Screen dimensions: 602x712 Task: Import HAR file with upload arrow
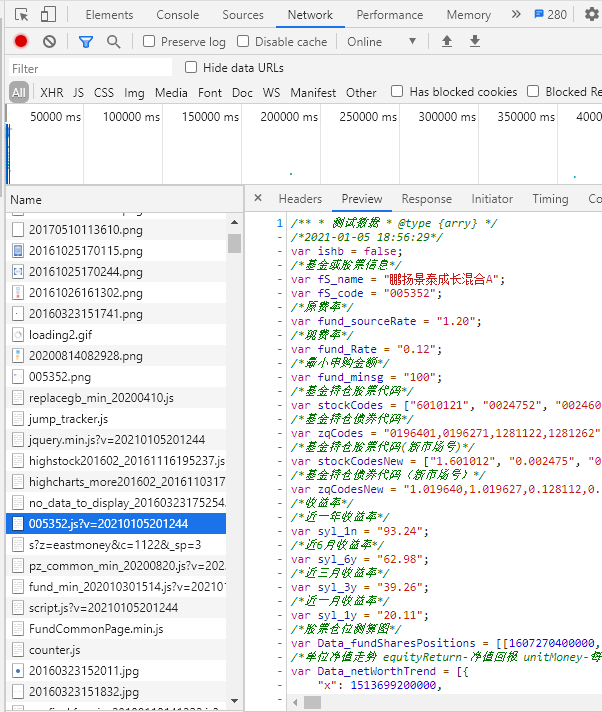coord(447,41)
